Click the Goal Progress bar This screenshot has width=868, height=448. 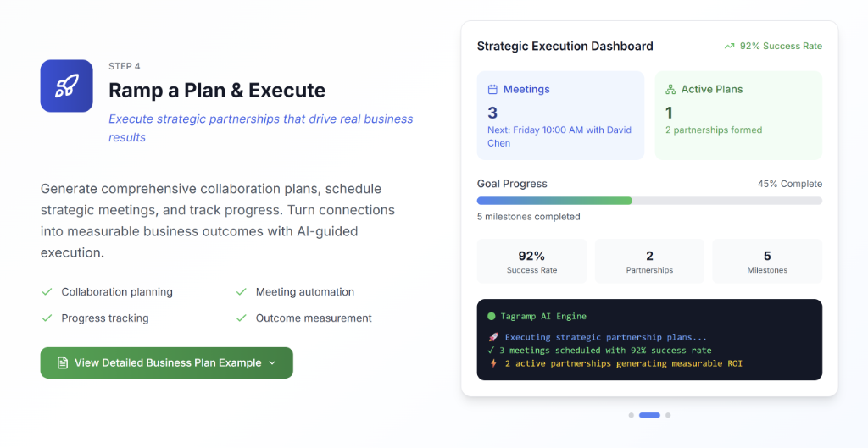coord(649,201)
